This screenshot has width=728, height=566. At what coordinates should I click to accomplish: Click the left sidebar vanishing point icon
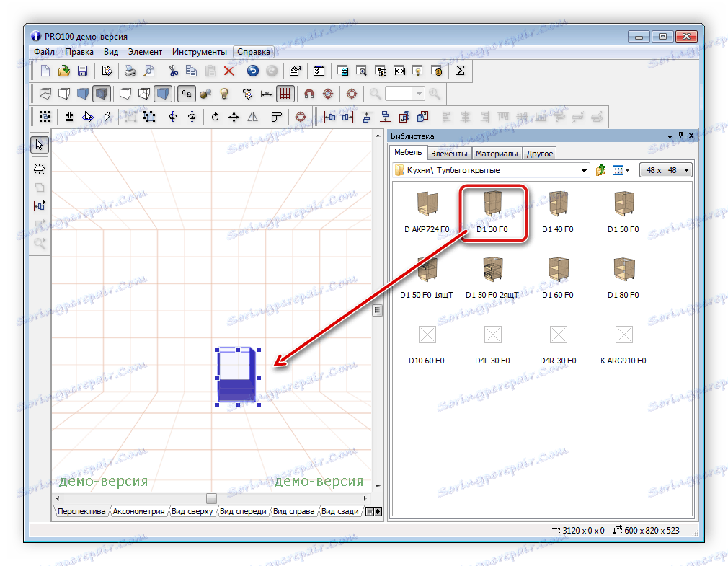click(40, 169)
